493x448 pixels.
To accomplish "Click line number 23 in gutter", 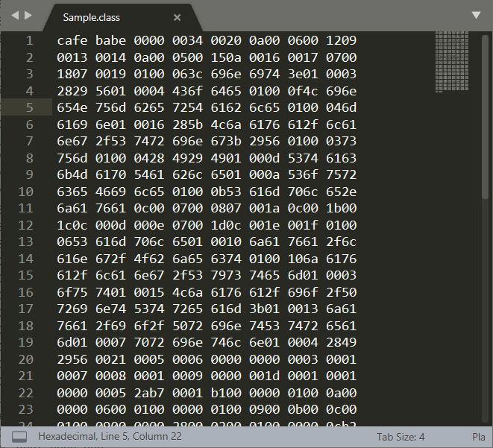I will 26,409.
